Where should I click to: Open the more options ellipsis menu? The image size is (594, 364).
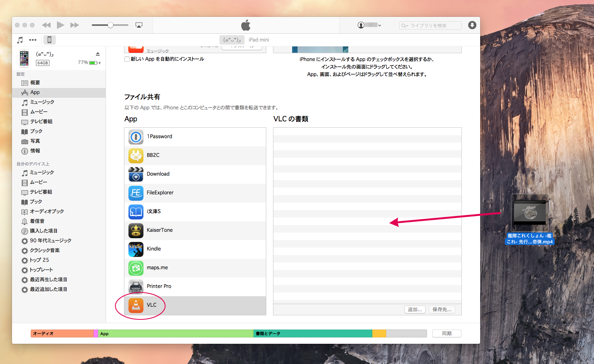tap(33, 40)
